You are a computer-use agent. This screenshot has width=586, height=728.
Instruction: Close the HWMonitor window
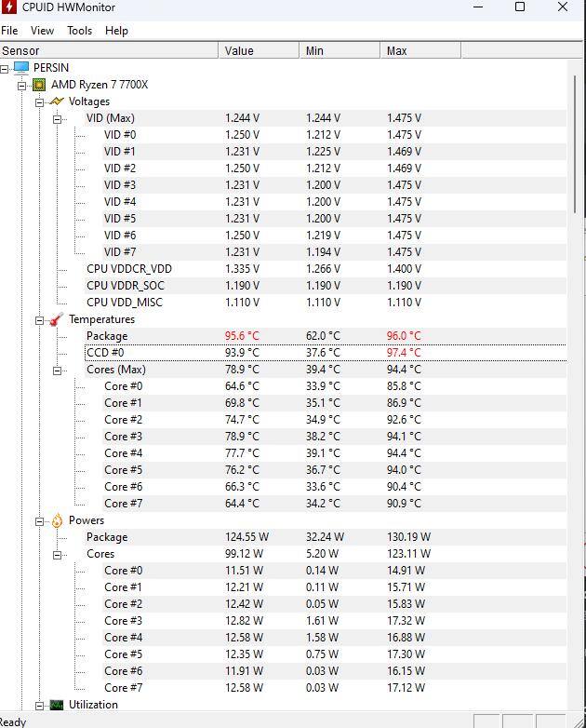click(x=563, y=7)
